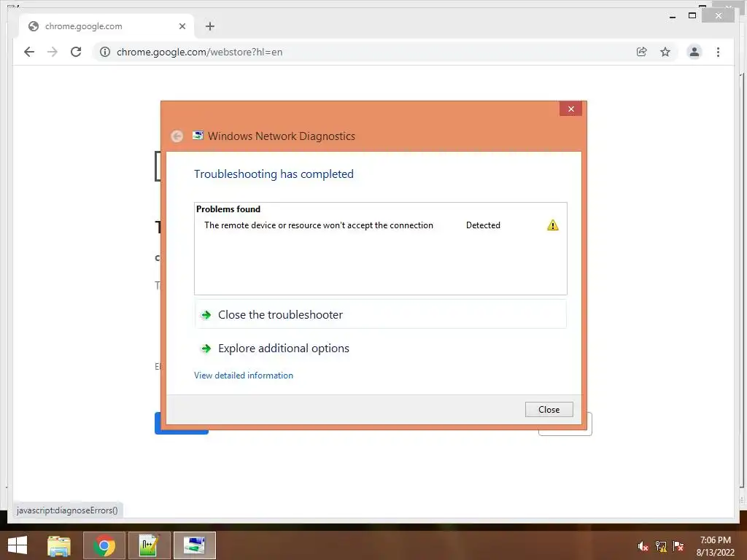Click the muted volume tray icon

[x=643, y=546]
